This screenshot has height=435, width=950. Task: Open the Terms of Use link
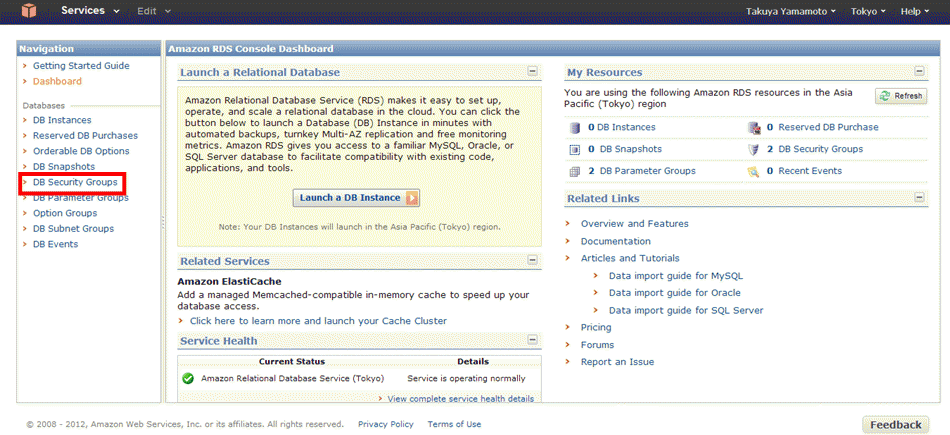454,424
